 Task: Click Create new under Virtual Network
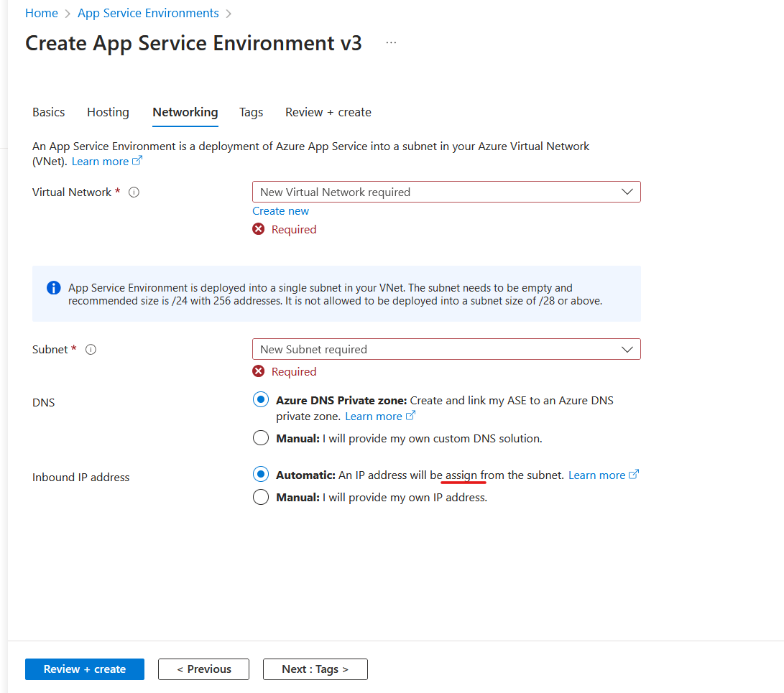pyautogui.click(x=280, y=210)
